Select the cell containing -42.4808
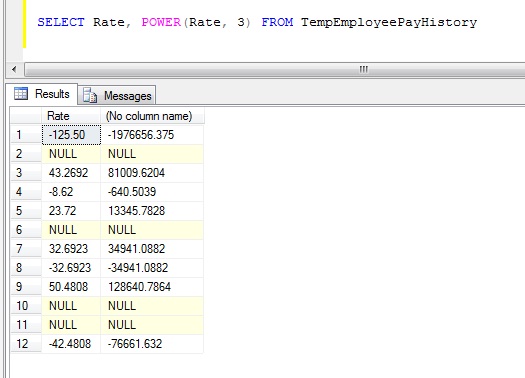 [71, 344]
